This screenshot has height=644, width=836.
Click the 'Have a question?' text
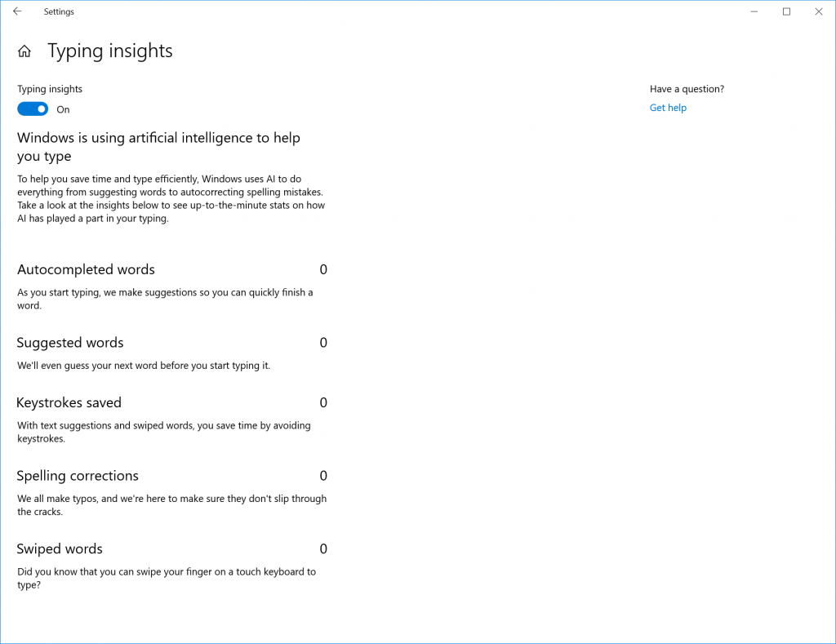pyautogui.click(x=687, y=89)
